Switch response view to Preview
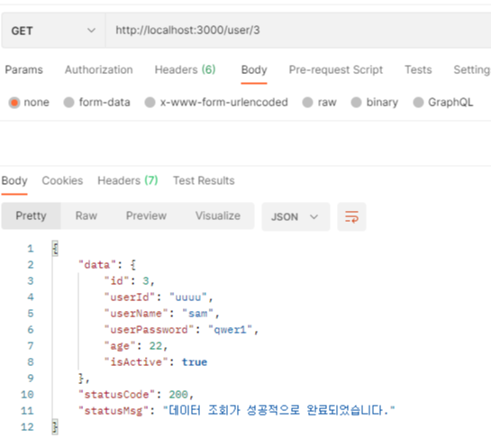Viewport: 491px width, 448px height. click(146, 215)
